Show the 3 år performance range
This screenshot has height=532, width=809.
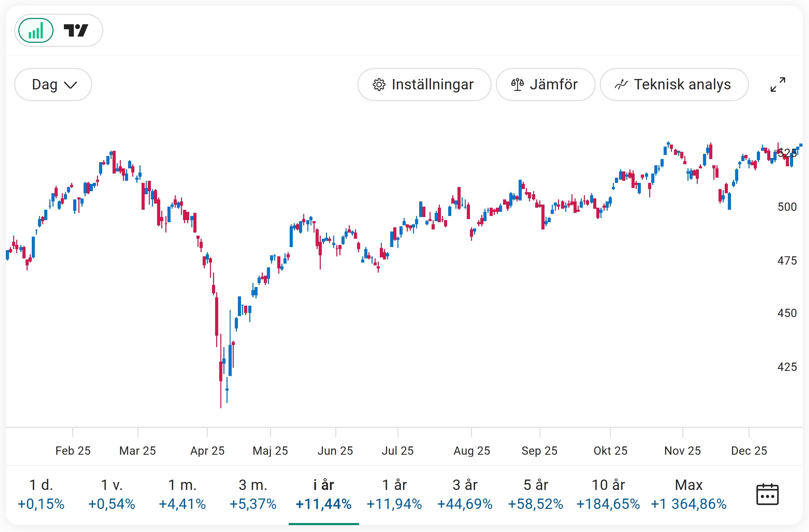tap(465, 494)
